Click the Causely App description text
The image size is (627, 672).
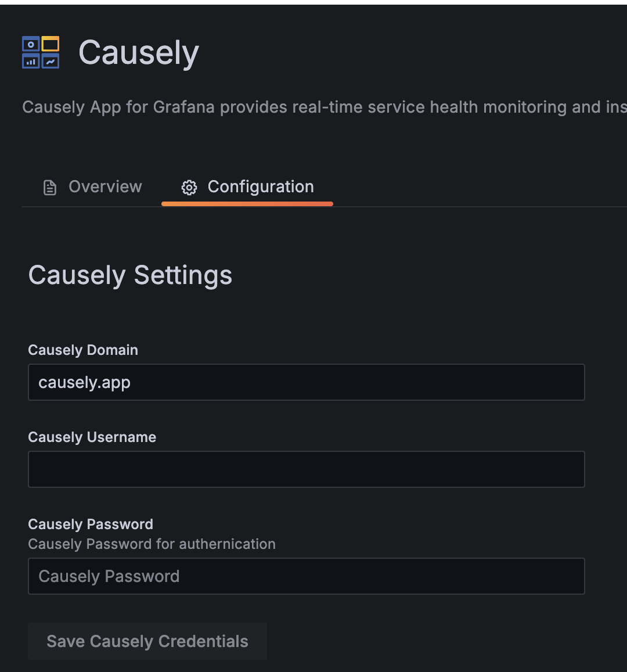coord(290,107)
